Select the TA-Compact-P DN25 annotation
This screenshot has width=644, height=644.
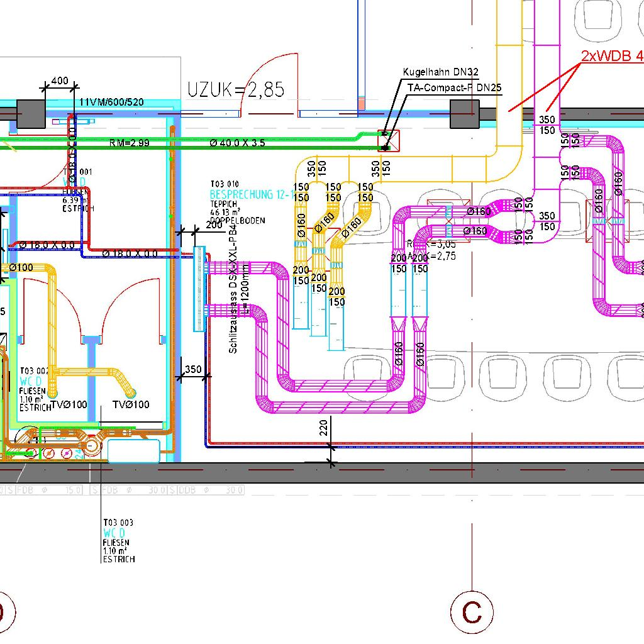click(x=454, y=87)
